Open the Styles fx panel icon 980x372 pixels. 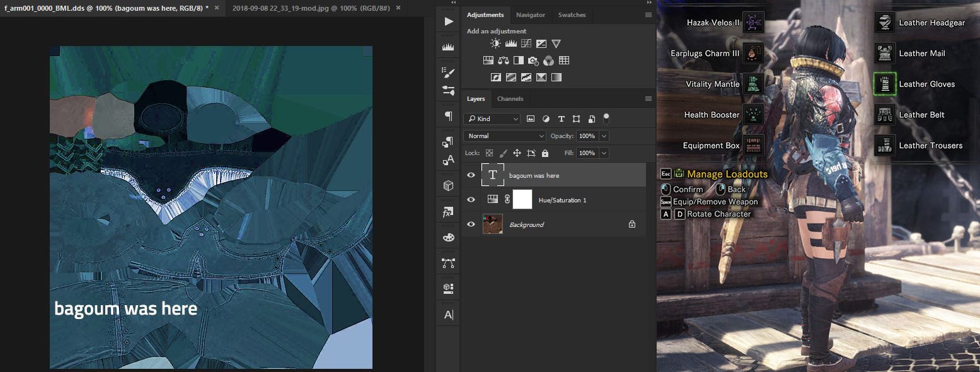(449, 212)
